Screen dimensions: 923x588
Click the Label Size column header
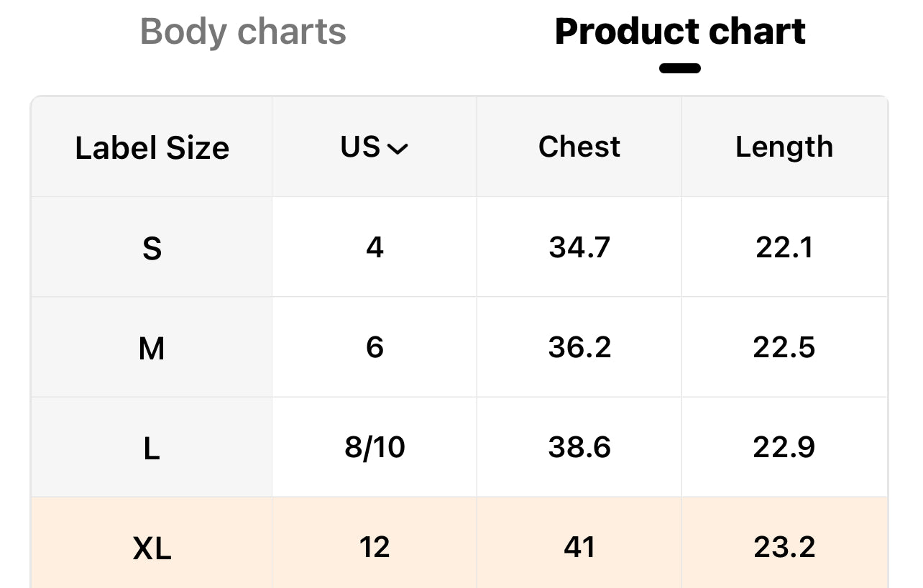[152, 148]
